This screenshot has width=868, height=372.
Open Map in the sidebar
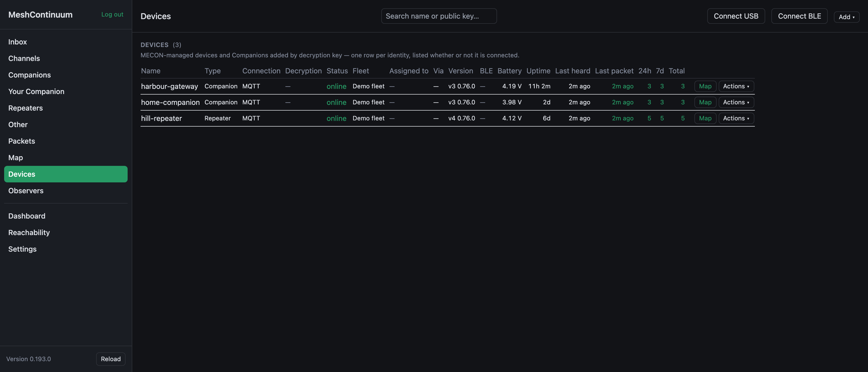coord(66,157)
